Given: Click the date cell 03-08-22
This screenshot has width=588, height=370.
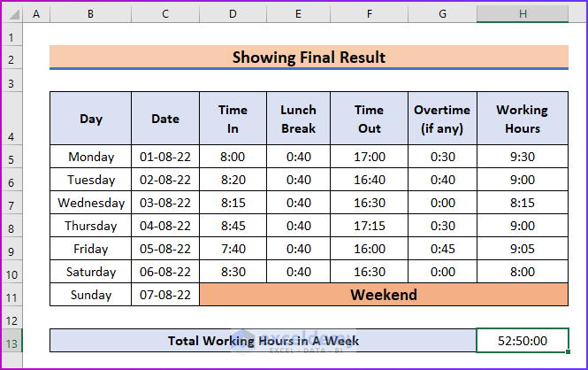Looking at the screenshot, I should click(x=165, y=203).
